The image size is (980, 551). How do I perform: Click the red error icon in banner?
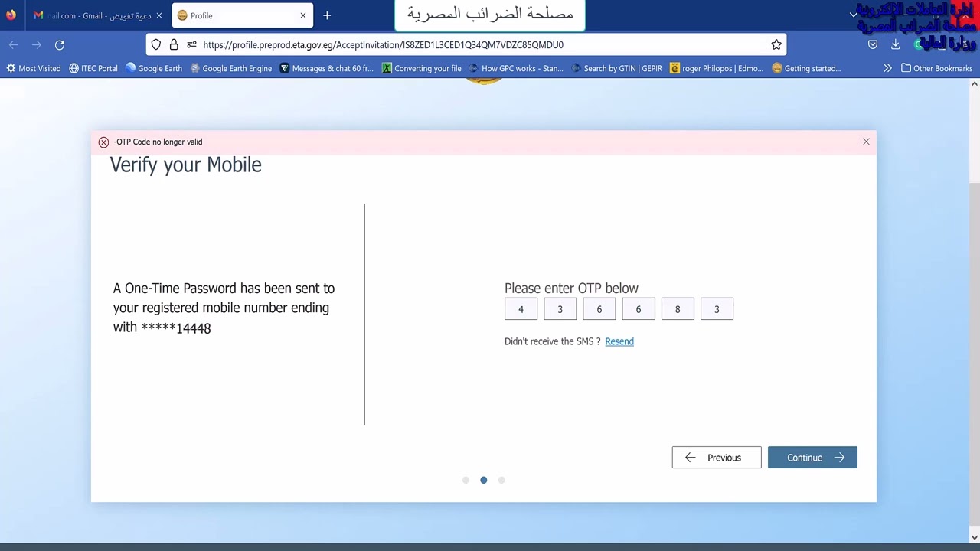tap(103, 142)
